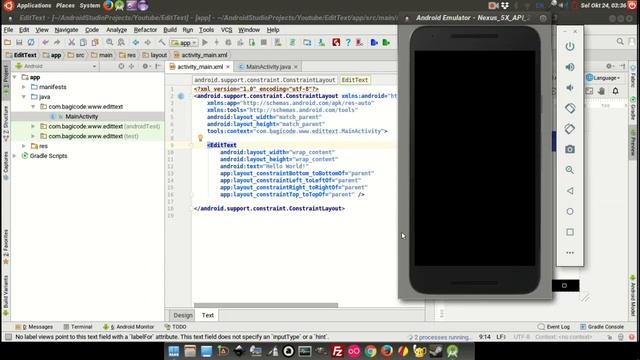Click the emulator overview square button
Screen dimensions: 640x360
point(570,232)
